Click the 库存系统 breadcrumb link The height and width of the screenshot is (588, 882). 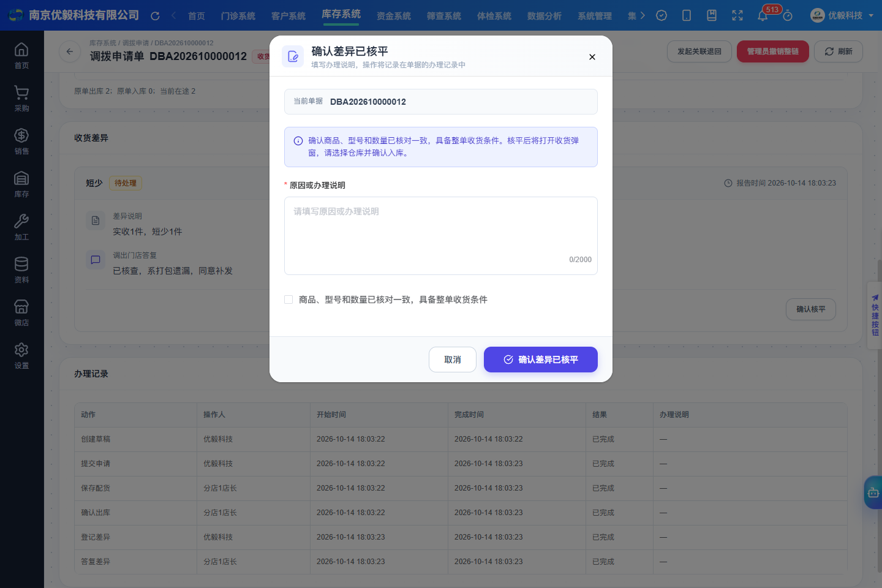[103, 43]
